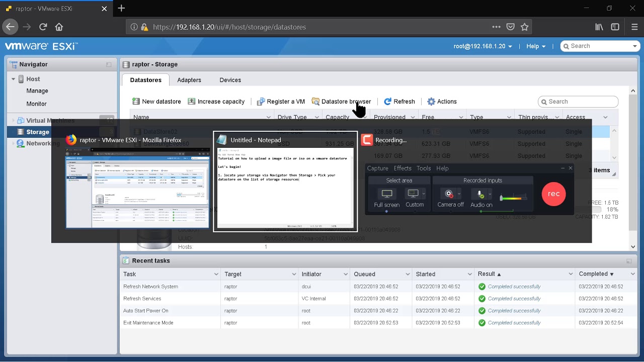
Task: Toggle the Firefox sidebar icon
Action: click(615, 27)
